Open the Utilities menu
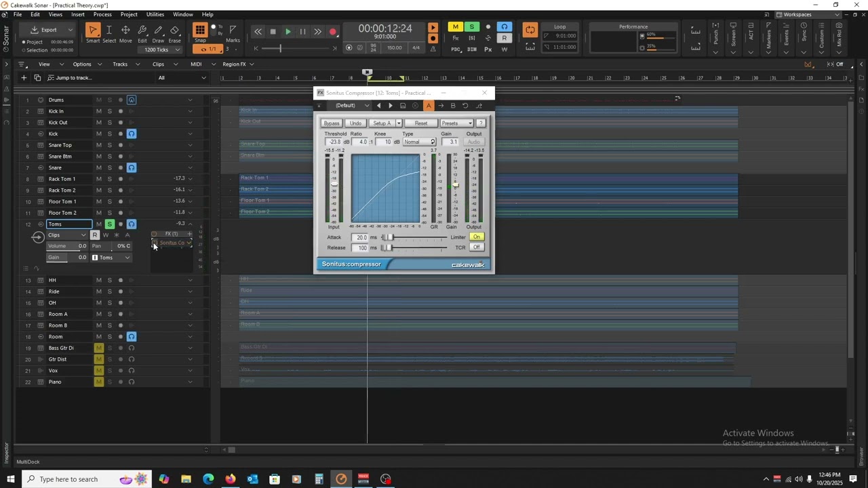This screenshot has height=488, width=868. click(x=155, y=14)
